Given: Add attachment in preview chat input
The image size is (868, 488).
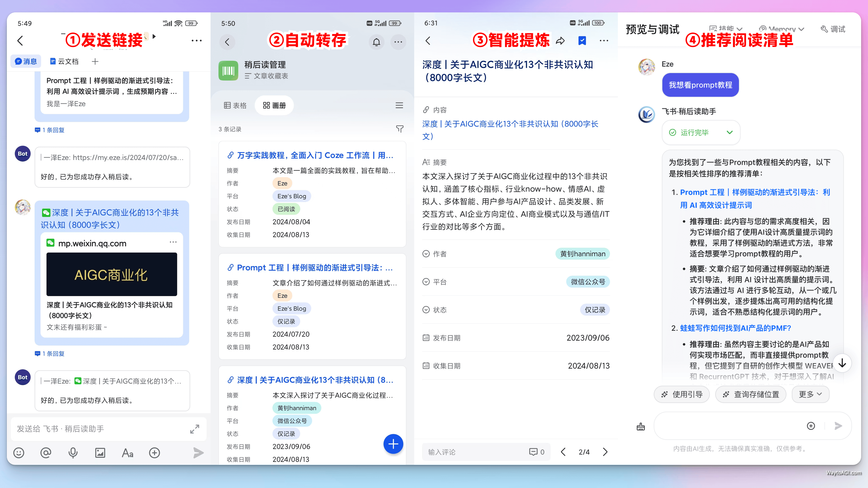Looking at the screenshot, I should point(811,426).
